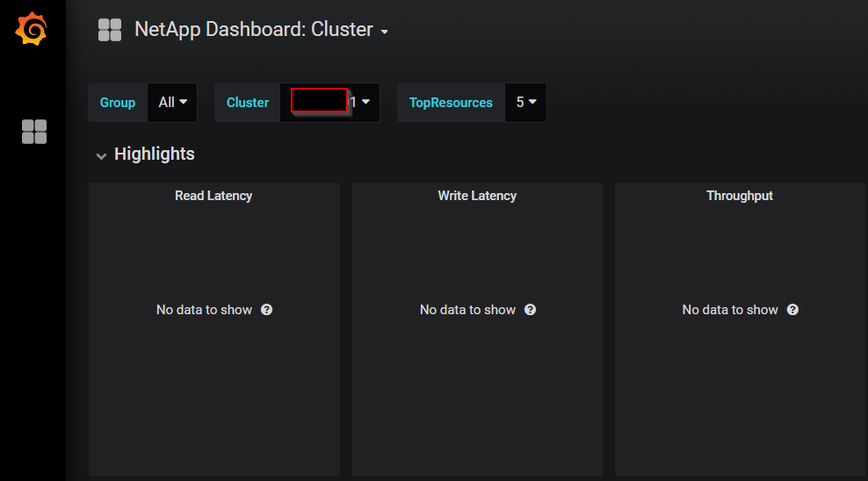Click the Highlights row title
The width and height of the screenshot is (868, 481).
tap(155, 154)
